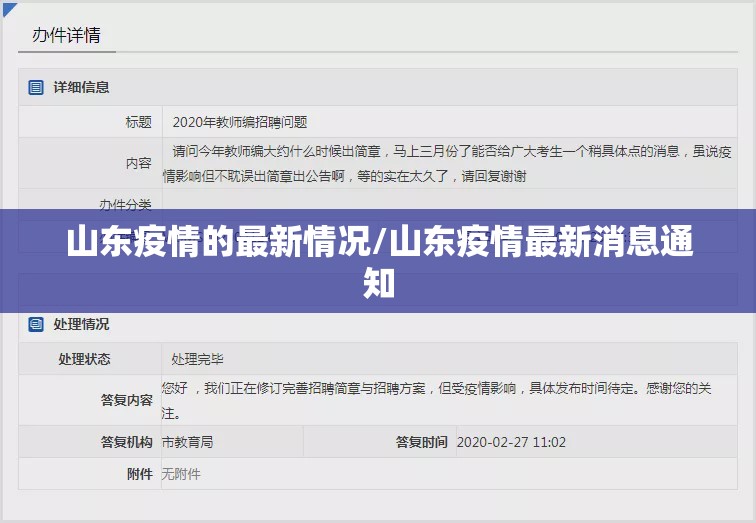756x523 pixels.
Task: Select status value 处理完毕
Action: click(x=197, y=359)
